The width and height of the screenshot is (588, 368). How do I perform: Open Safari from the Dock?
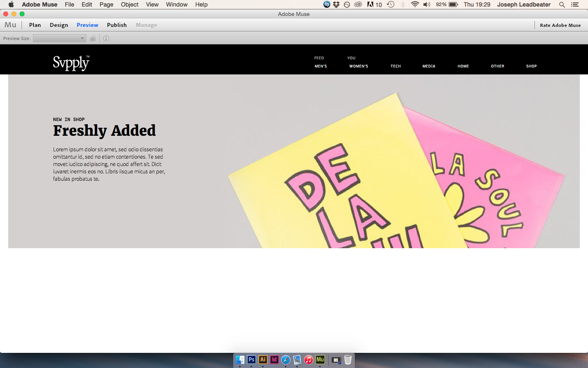(286, 359)
